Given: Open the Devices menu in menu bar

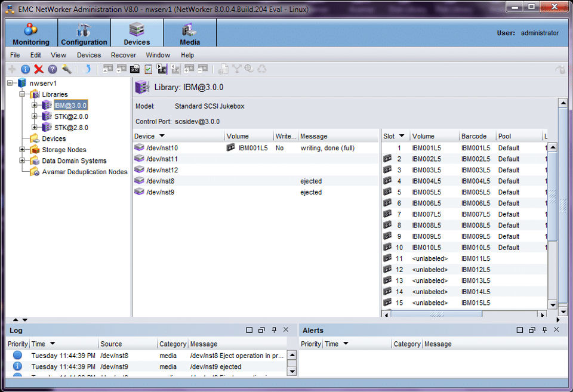Looking at the screenshot, I should (x=89, y=55).
